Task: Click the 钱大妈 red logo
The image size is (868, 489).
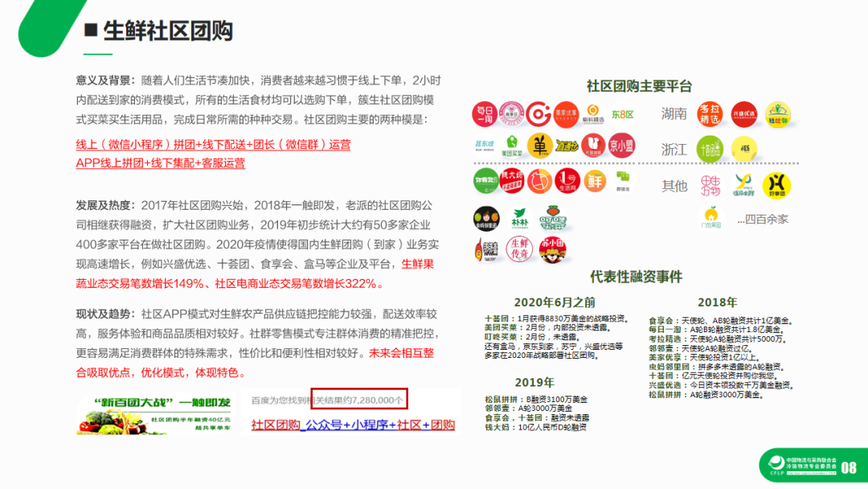Action: pyautogui.click(x=511, y=181)
